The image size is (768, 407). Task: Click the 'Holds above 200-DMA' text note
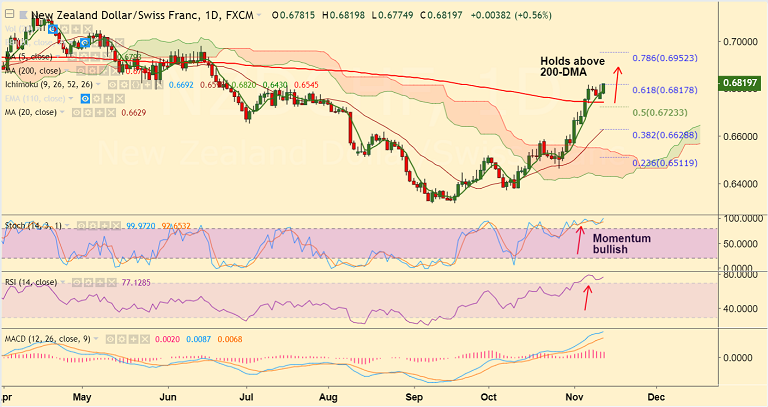(x=573, y=67)
